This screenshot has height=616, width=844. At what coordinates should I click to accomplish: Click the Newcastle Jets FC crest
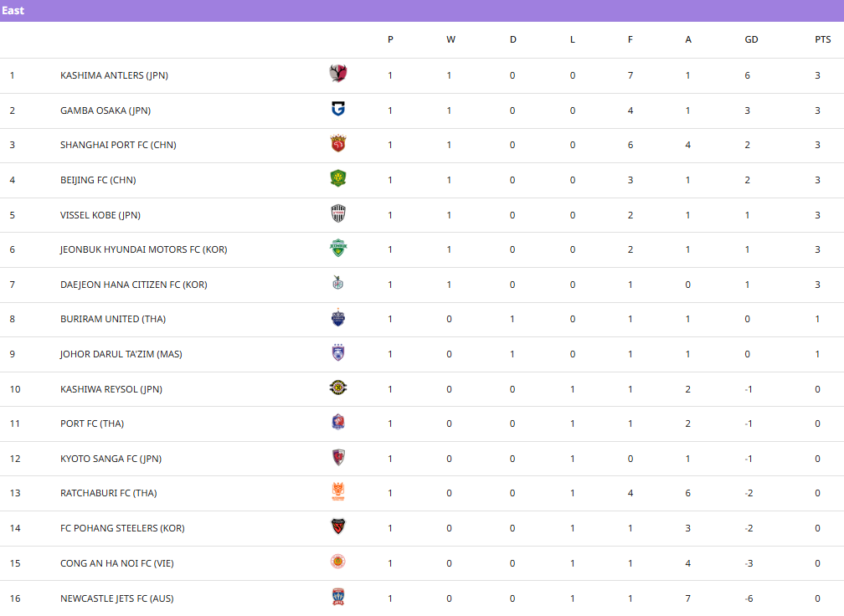tap(338, 597)
